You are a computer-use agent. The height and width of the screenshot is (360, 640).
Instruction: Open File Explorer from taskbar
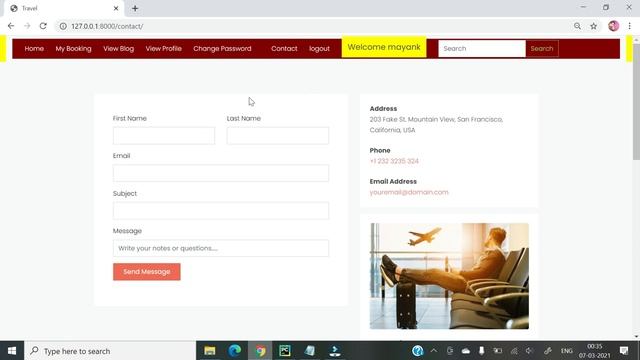point(210,351)
